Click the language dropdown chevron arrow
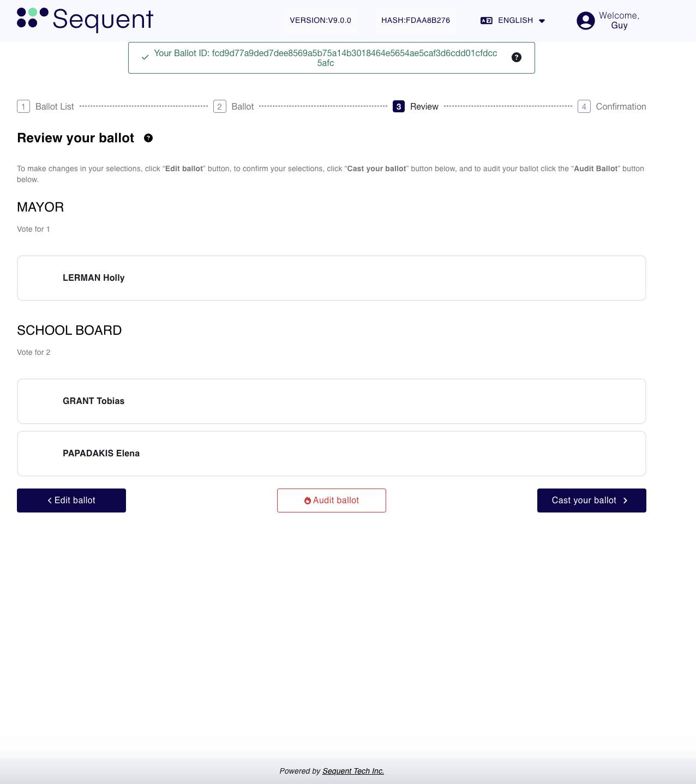Viewport: 696px width, 784px height. 542,21
